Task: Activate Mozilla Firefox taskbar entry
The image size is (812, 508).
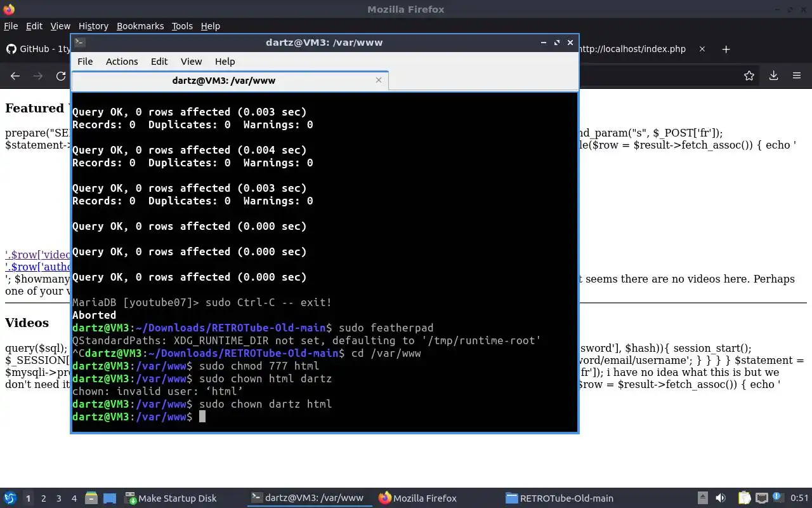Action: click(x=417, y=498)
